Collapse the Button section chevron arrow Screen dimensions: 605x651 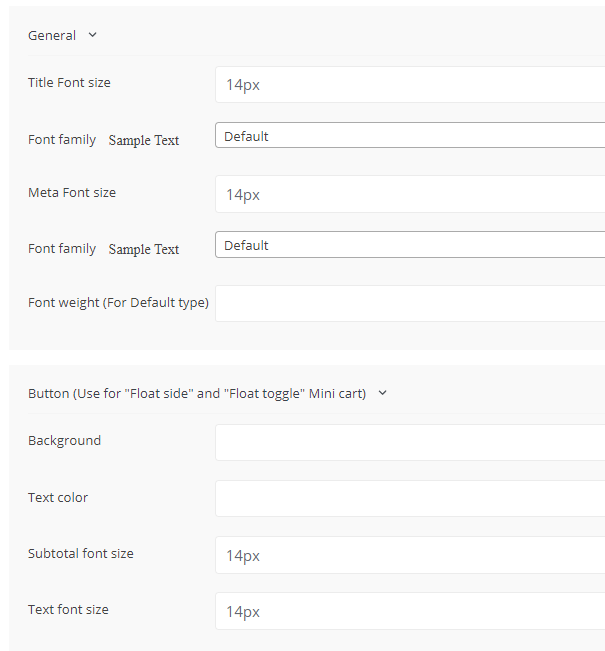(383, 393)
